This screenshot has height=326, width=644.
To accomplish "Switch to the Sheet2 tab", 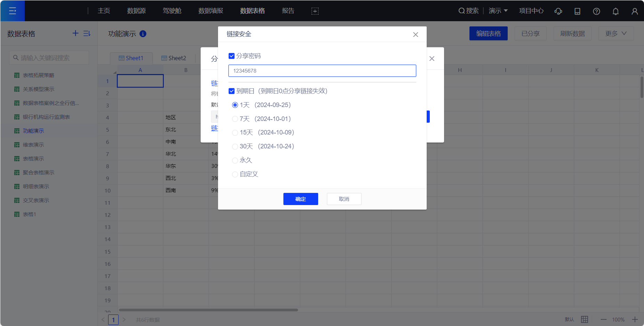I will pos(174,58).
